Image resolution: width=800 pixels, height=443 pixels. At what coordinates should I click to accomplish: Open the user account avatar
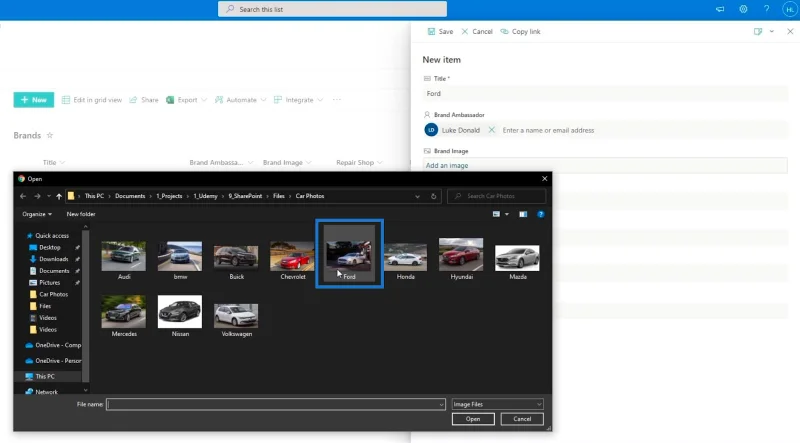[x=790, y=9]
